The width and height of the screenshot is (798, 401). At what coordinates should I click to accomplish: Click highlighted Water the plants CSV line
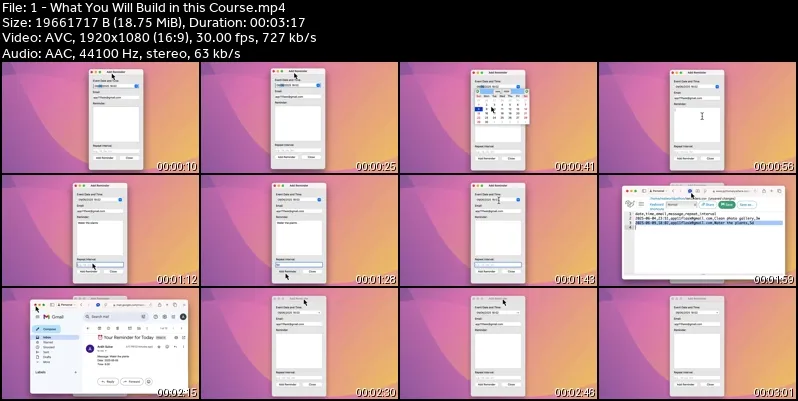pyautogui.click(x=709, y=223)
